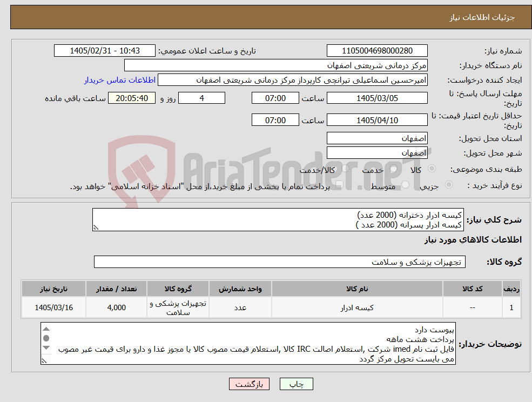Click the unit cell عدد
This screenshot has width=532, height=402.
pyautogui.click(x=240, y=307)
